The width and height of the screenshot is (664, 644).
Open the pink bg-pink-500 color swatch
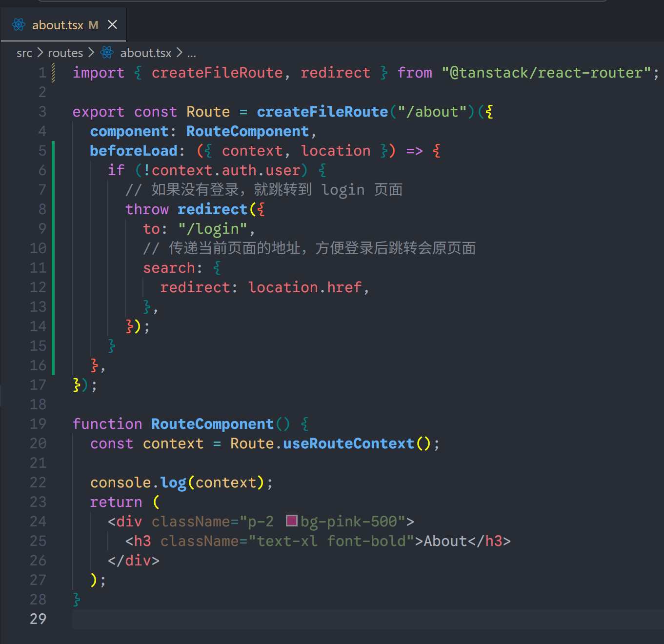click(292, 521)
